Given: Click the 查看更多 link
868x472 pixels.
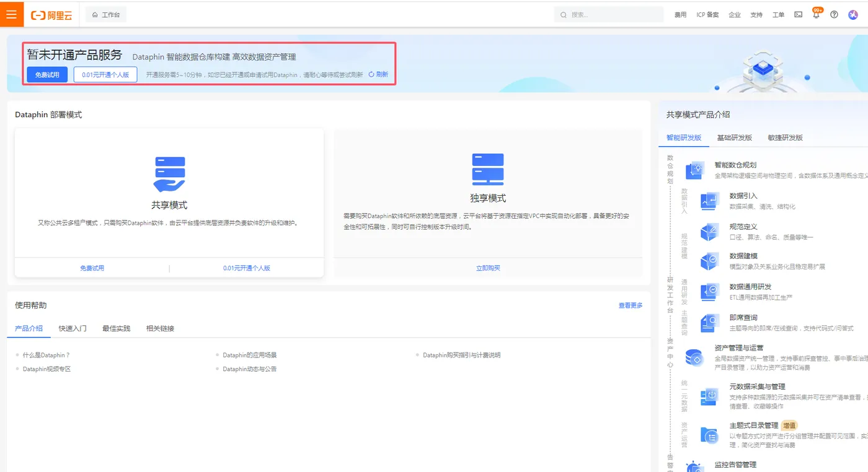Looking at the screenshot, I should 631,305.
